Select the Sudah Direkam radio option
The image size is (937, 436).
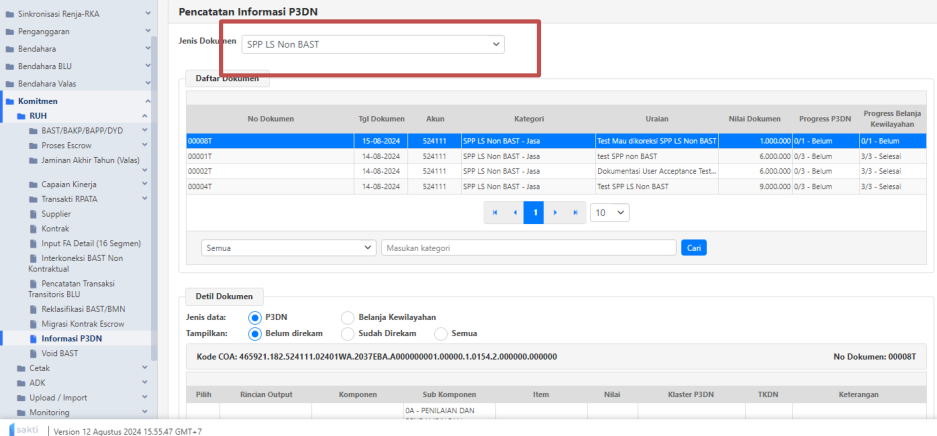pyautogui.click(x=348, y=334)
